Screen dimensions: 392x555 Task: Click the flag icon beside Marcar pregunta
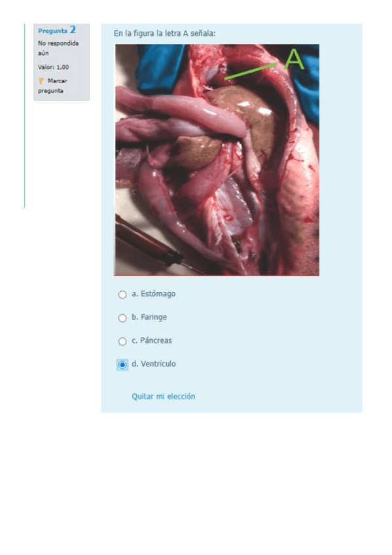coord(41,81)
